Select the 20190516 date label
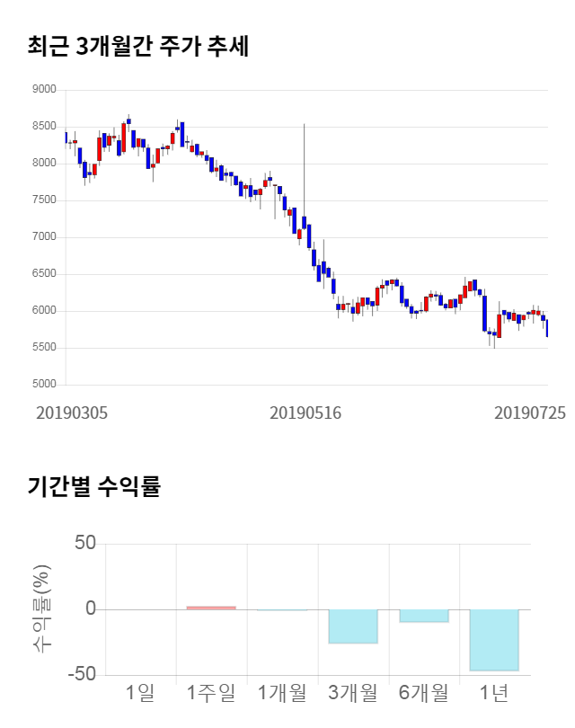 point(306,413)
